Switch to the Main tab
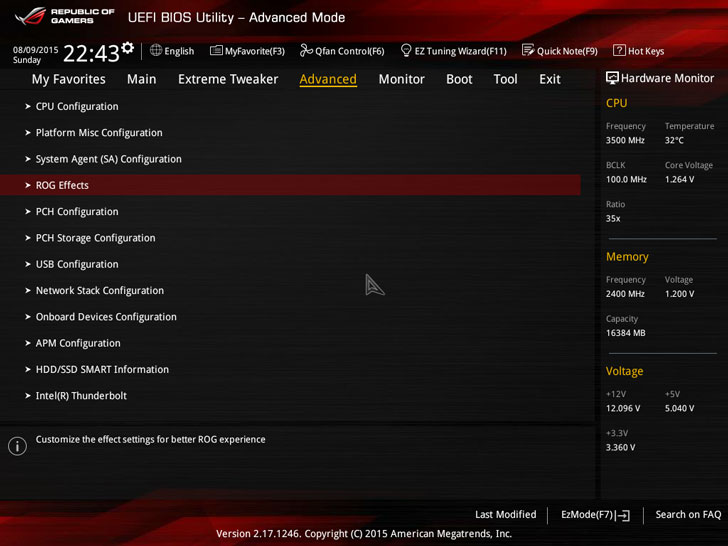This screenshot has height=546, width=728. tap(142, 79)
